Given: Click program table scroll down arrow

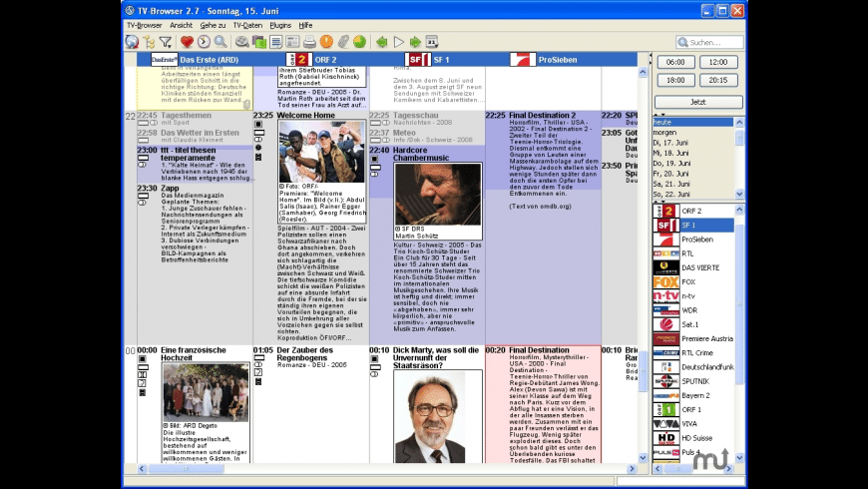Looking at the screenshot, I should point(643,458).
